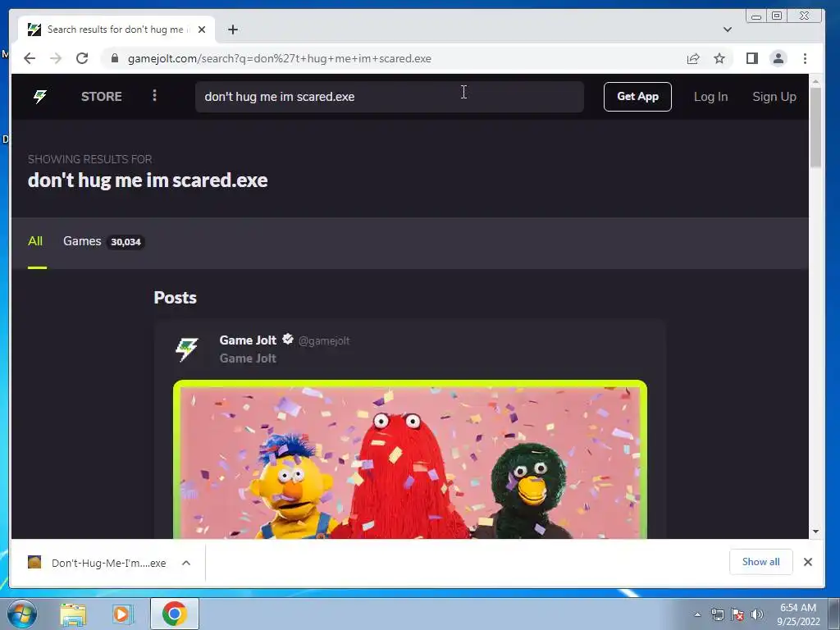The width and height of the screenshot is (840, 630).
Task: Open the Action Center flag icon
Action: 737,614
